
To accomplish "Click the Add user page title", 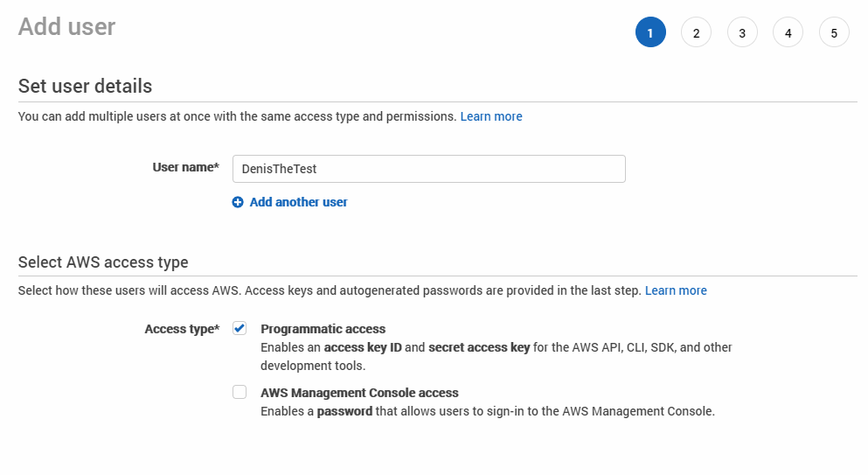I will [x=66, y=27].
